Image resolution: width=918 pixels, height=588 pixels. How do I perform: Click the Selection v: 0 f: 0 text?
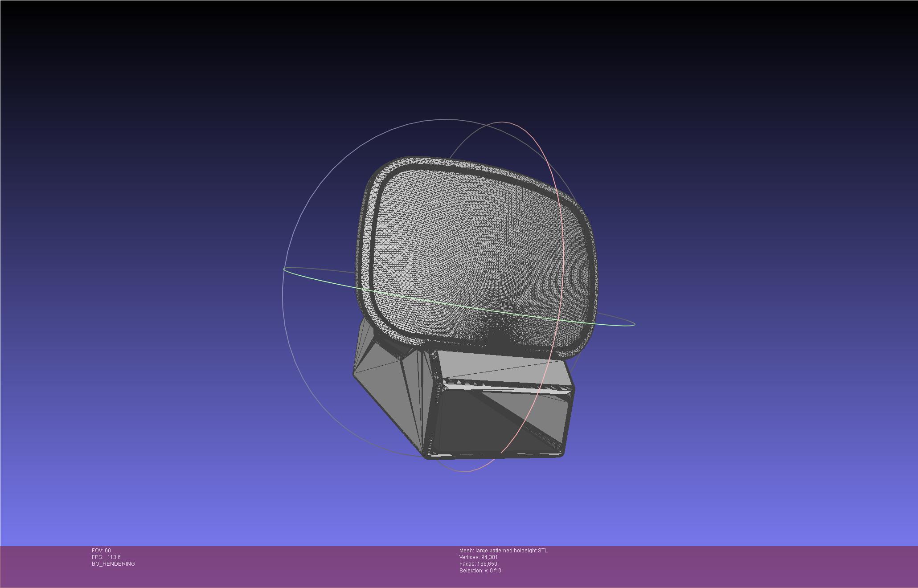(480, 571)
